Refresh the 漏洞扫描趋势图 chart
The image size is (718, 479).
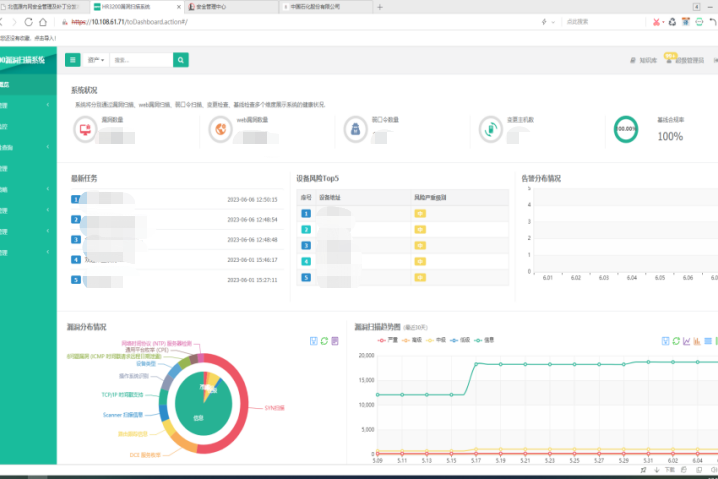(x=676, y=341)
